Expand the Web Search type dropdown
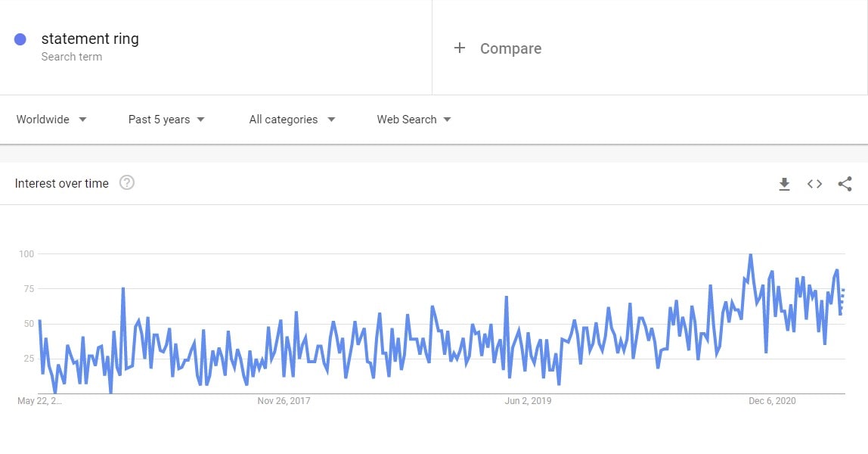Image resolution: width=868 pixels, height=454 pixels. pyautogui.click(x=414, y=120)
